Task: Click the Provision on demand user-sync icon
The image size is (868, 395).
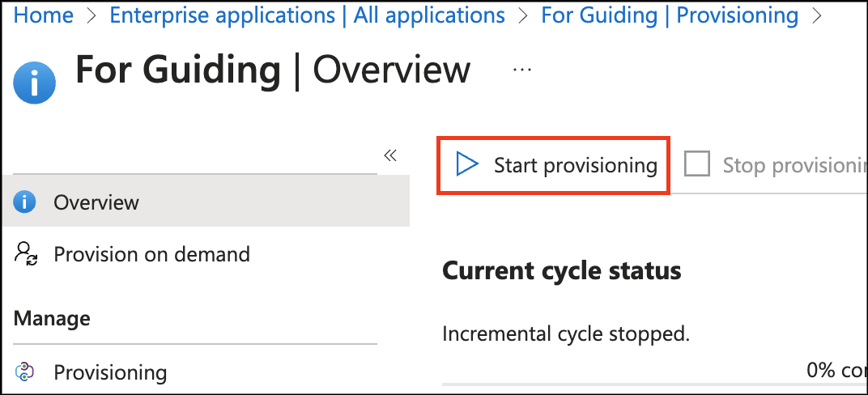Action: click(x=25, y=254)
